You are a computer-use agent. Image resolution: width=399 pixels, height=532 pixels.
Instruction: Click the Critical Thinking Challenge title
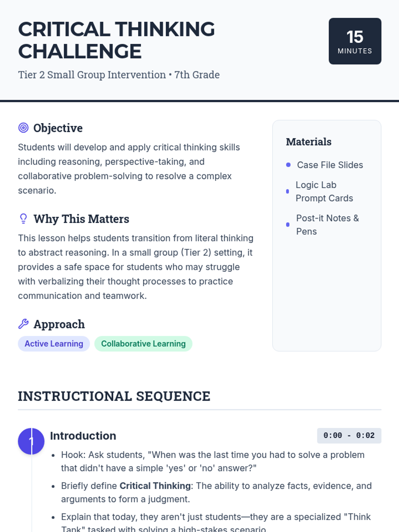click(x=116, y=40)
